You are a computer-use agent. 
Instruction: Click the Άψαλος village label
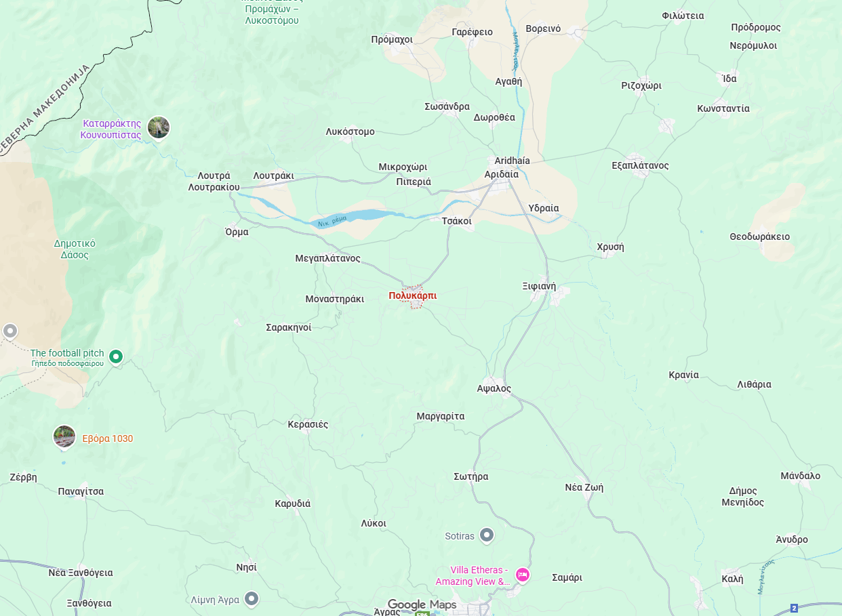tap(494, 388)
